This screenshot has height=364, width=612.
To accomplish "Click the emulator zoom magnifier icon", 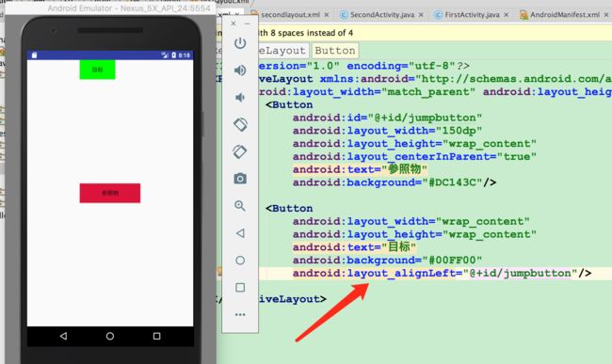I will [240, 206].
